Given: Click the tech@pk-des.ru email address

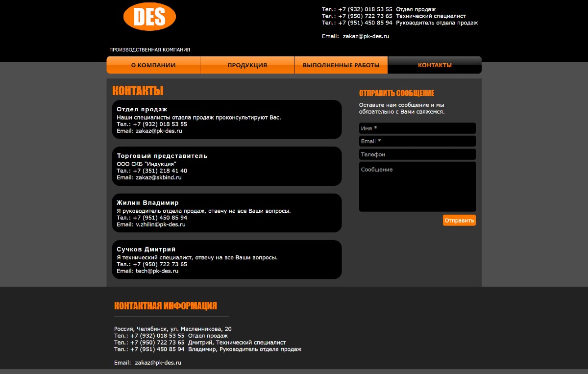Looking at the screenshot, I should coord(157,271).
